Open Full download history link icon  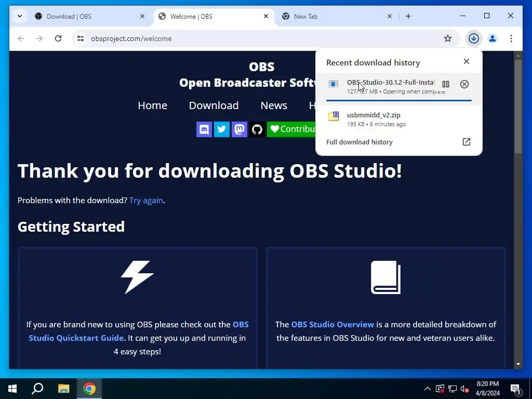click(467, 142)
